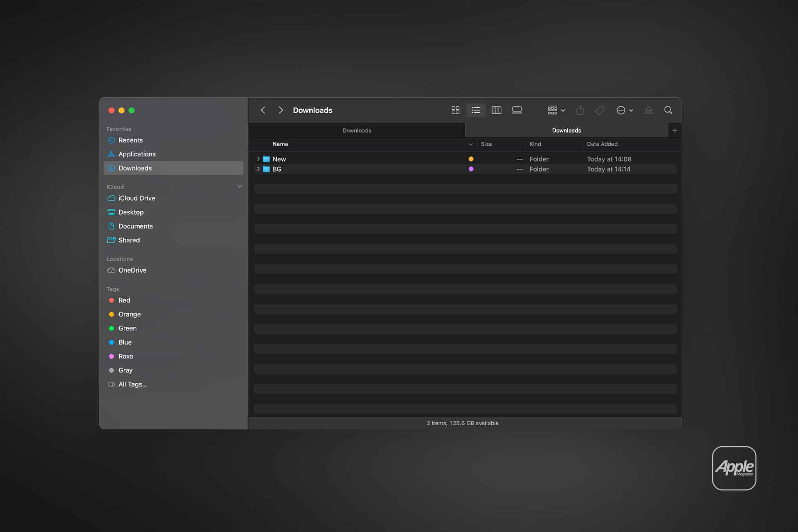
Task: Switch to column view
Action: (x=496, y=110)
